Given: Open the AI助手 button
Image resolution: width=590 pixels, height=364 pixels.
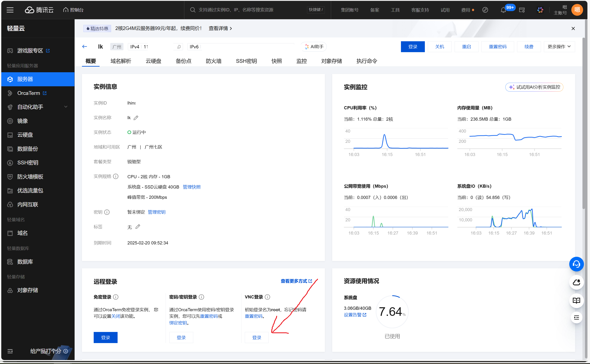Looking at the screenshot, I should click(314, 47).
